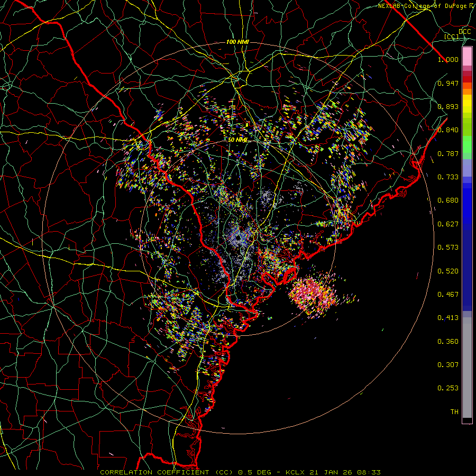The image size is (476, 476).
Task: Select the 0.840 legend value
Action: coord(448,130)
